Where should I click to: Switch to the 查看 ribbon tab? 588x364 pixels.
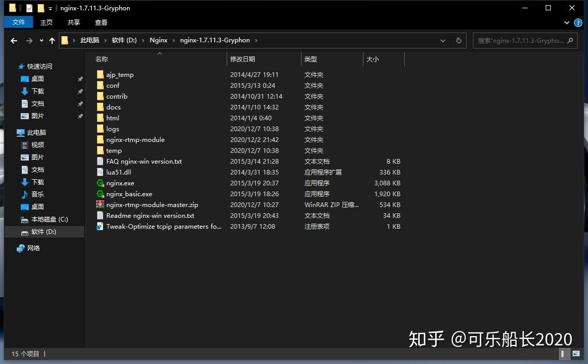point(101,22)
